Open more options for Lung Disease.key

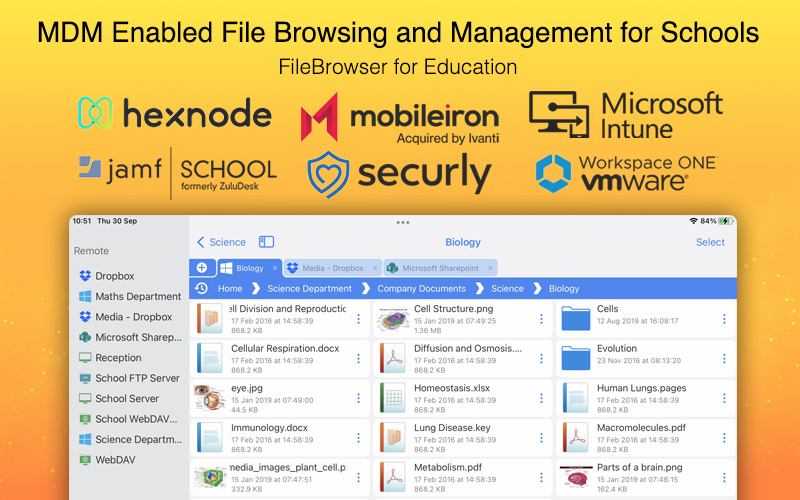pos(541,438)
